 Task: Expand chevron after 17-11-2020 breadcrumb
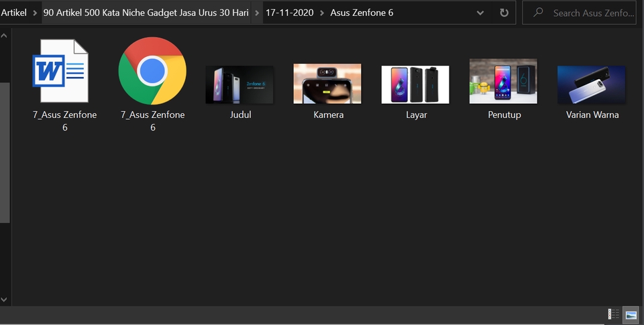(322, 13)
